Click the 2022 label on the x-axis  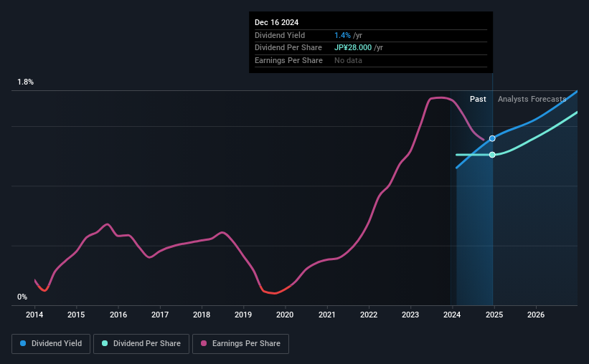369,315
